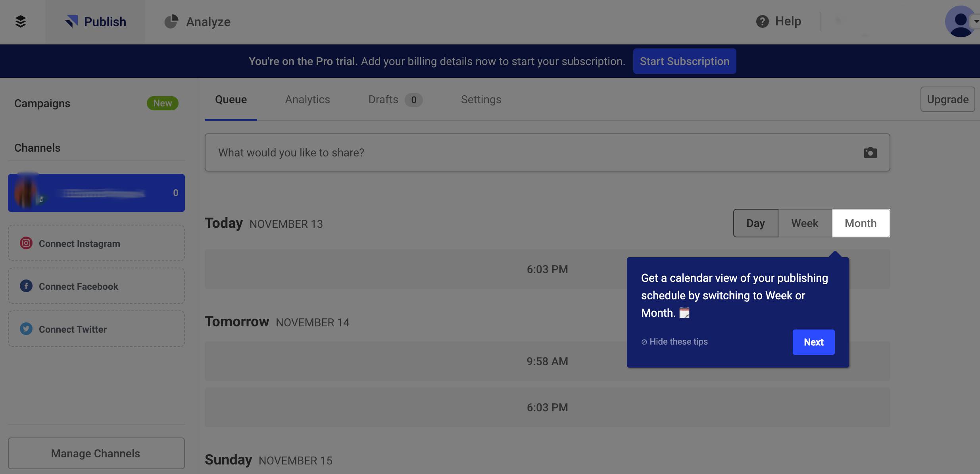The height and width of the screenshot is (474, 980).
Task: Click the channel queue count 0
Action: point(176,193)
